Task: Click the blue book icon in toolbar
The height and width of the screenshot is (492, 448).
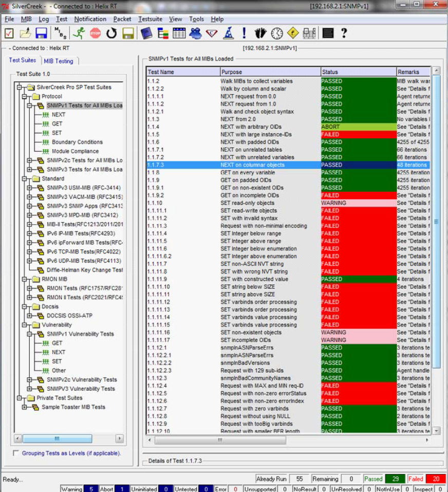Action: pyautogui.click(x=146, y=33)
